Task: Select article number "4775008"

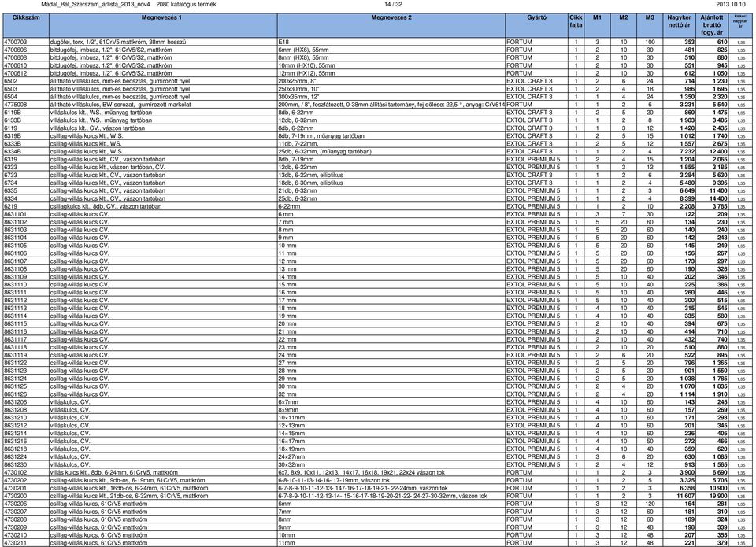Action: pos(16,105)
